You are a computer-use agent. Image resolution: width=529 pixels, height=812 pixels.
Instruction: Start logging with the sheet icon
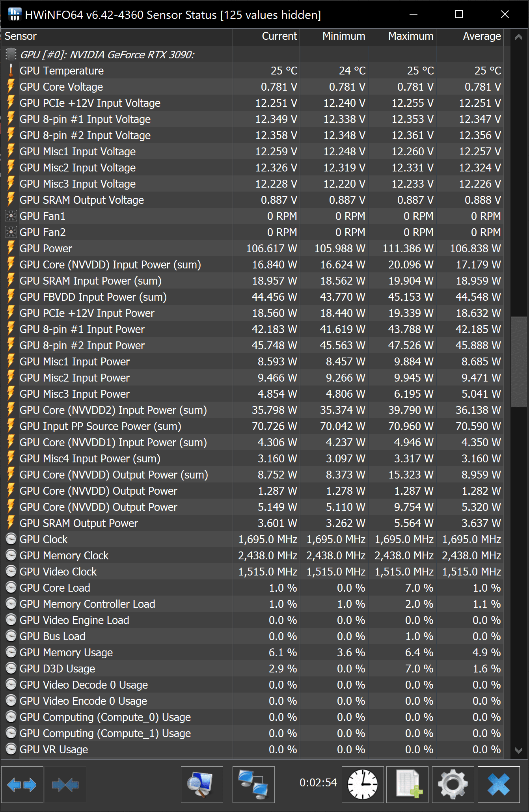pos(407,784)
